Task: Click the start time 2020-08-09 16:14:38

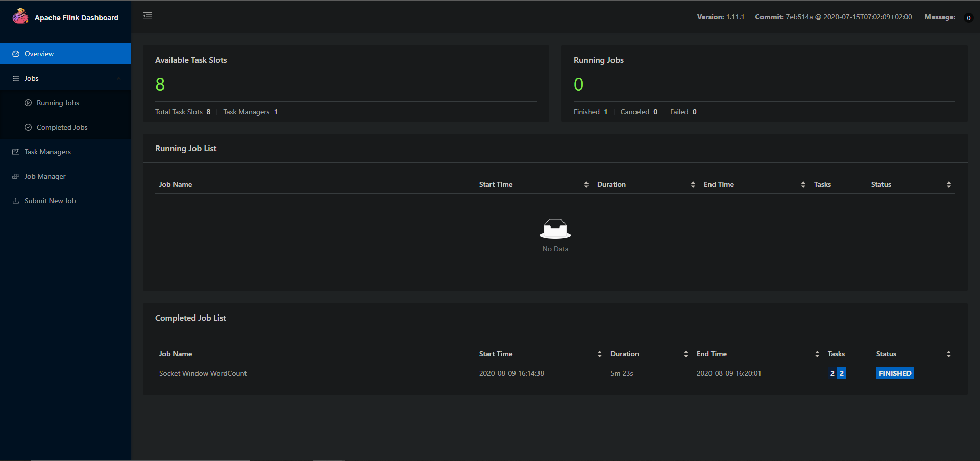Action: coord(511,373)
